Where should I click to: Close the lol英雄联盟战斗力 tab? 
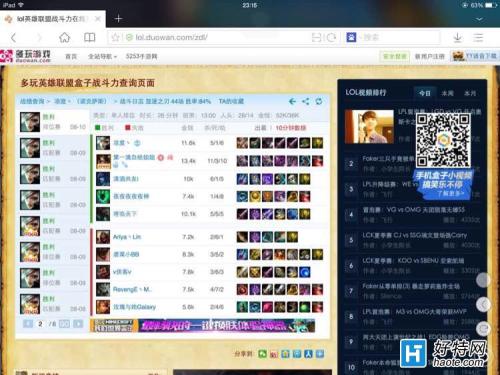click(x=98, y=19)
